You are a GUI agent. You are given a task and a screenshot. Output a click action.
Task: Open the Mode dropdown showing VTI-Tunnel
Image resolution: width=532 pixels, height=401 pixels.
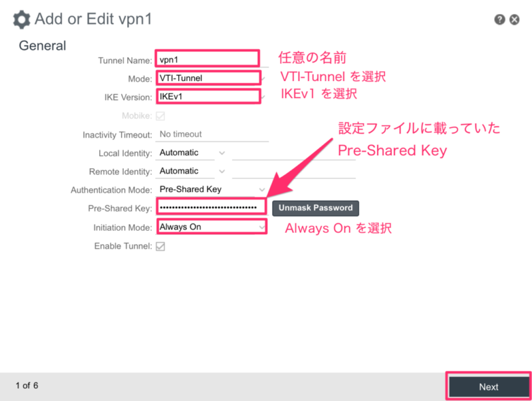pyautogui.click(x=209, y=78)
